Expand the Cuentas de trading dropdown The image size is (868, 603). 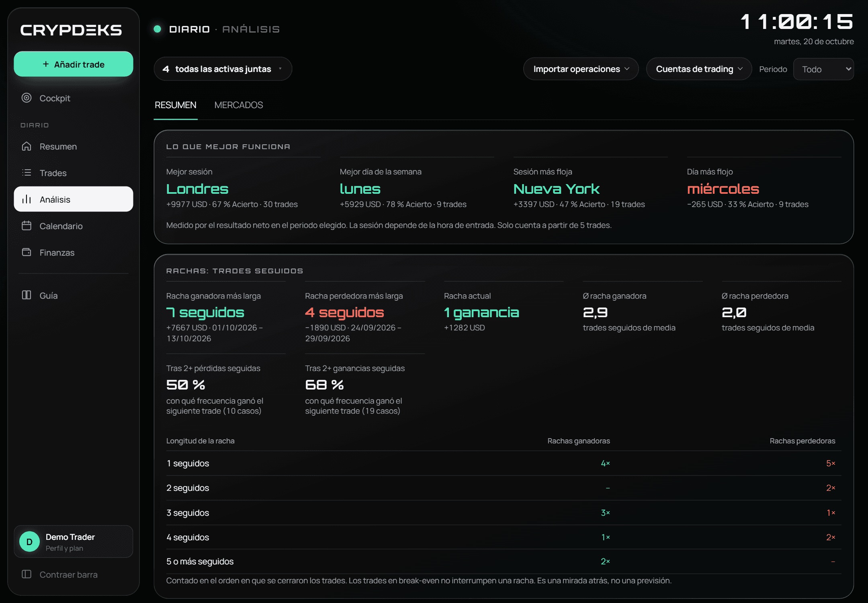(699, 69)
